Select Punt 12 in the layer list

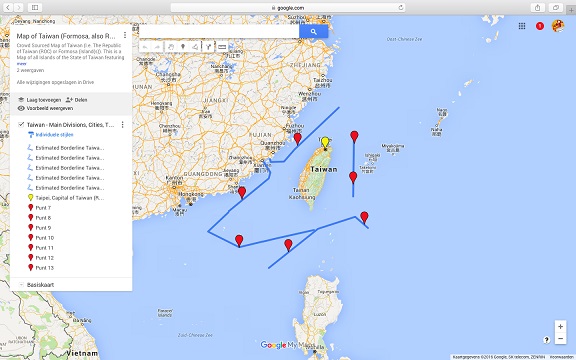[41, 258]
